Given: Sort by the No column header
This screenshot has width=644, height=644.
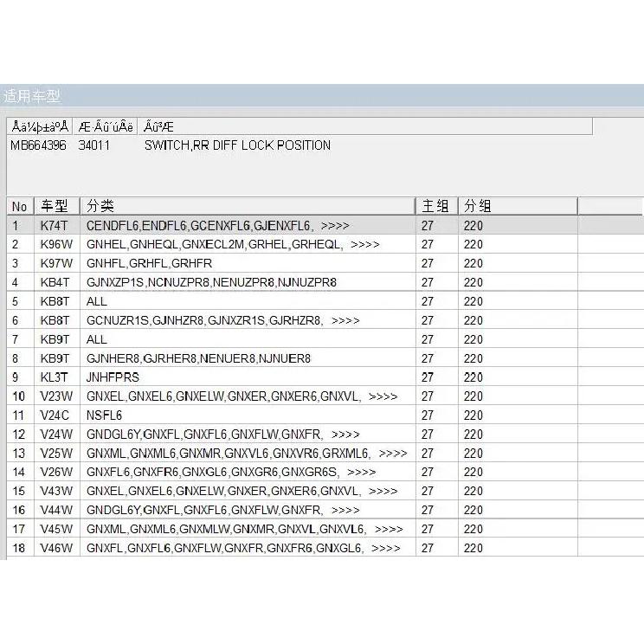Looking at the screenshot, I should (20, 206).
